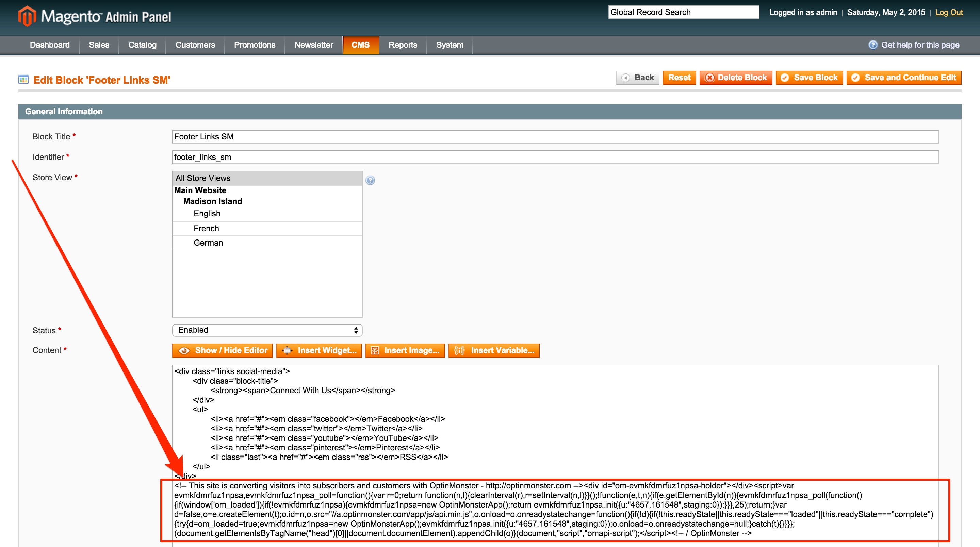Click the image icon on Insert Image button
The height and width of the screenshot is (547, 980).
375,351
